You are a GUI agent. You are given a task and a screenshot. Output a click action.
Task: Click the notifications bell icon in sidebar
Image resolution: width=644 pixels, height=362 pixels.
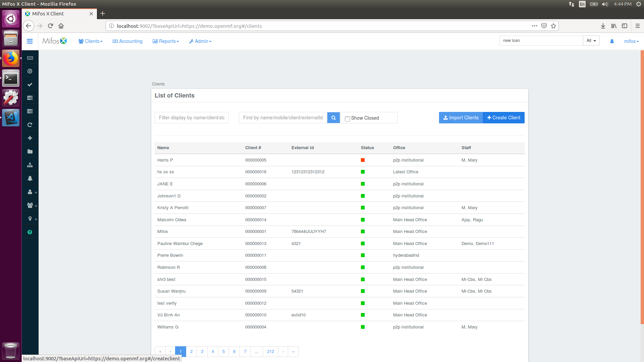(x=30, y=178)
